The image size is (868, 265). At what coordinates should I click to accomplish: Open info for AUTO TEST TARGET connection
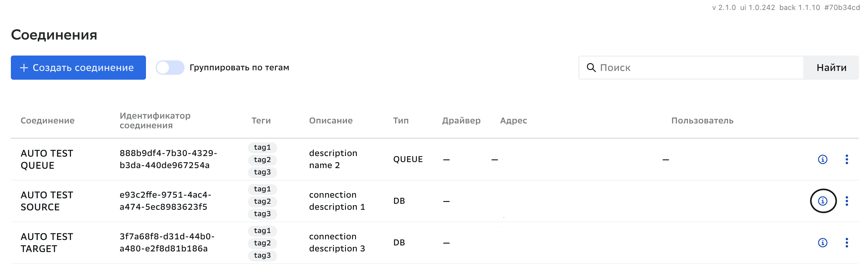822,242
